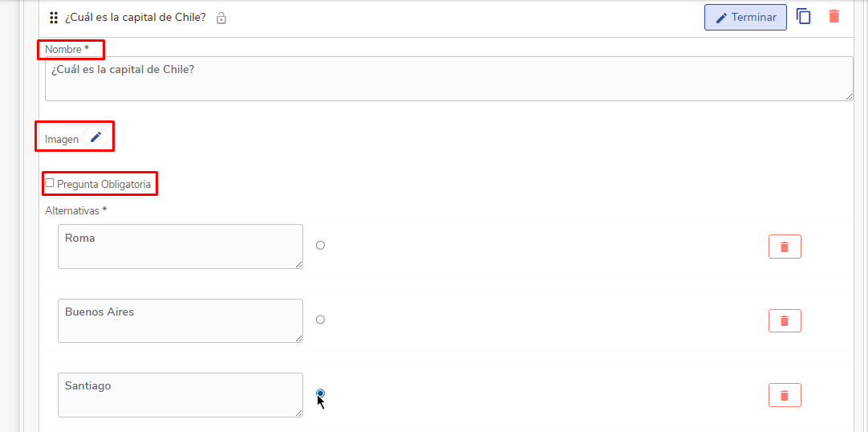The height and width of the screenshot is (432, 868).
Task: Mark Roma as the correct answer
Action: [x=320, y=245]
